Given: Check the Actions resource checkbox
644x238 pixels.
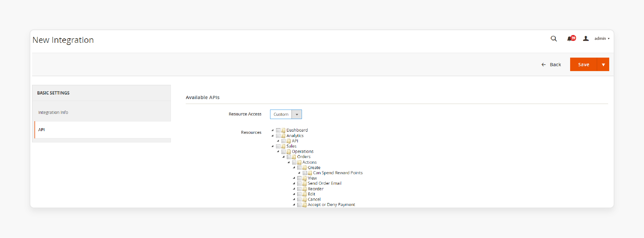Looking at the screenshot, I should coord(294,162).
